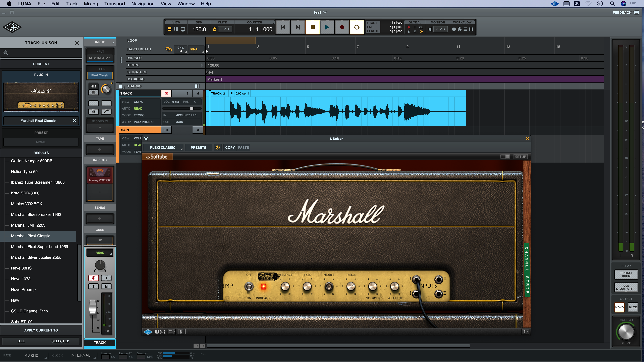Apply current to ALL
Viewport: 644px width, 362px height.
pos(21,341)
